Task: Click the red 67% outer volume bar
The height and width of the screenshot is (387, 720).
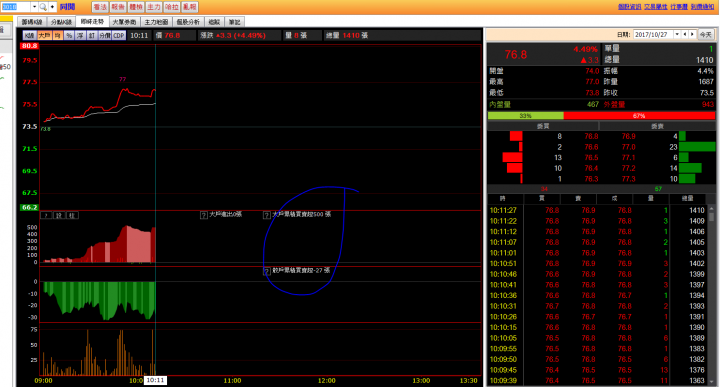Action: (639, 116)
